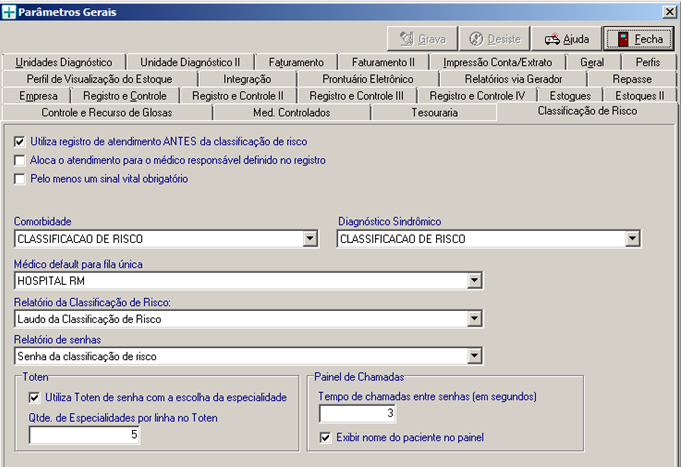Click Senha da classificação de risco value

coord(87,357)
